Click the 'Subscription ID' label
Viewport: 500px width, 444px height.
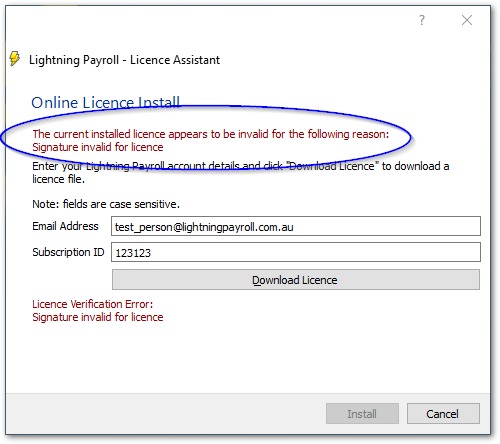pyautogui.click(x=68, y=252)
